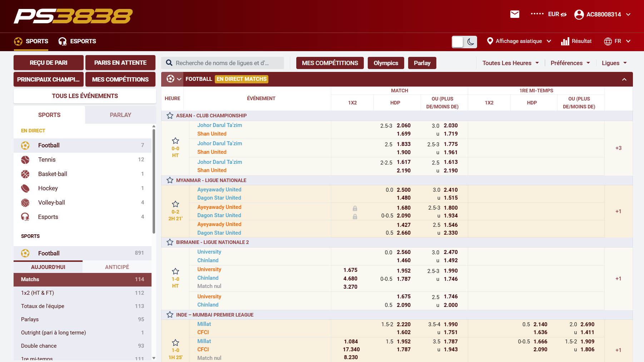644x362 pixels.
Task: Select live Hockey in sidebar
Action: (x=83, y=188)
